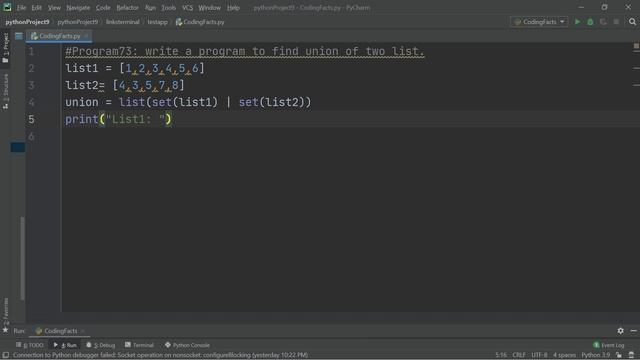This screenshot has width=640, height=360.
Task: Change indentation via 4 spaces in the status bar
Action: tap(564, 355)
